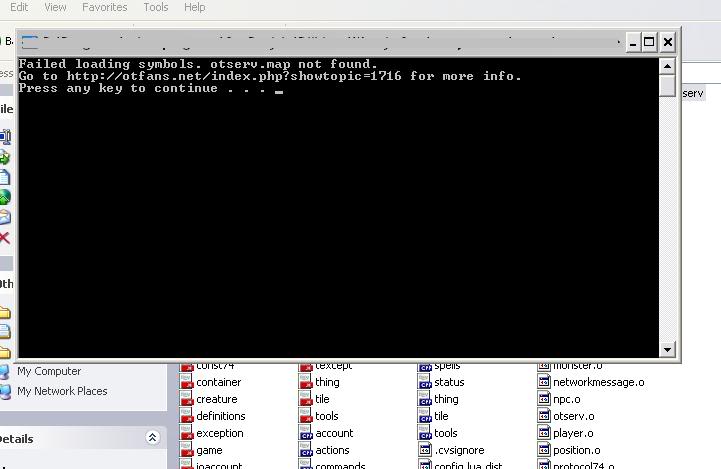
Task: Select the status source file icon
Action: tap(424, 382)
